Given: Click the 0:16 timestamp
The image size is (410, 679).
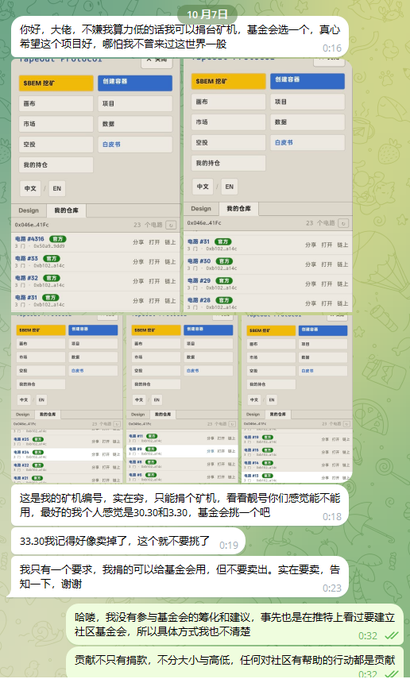Looking at the screenshot, I should [332, 48].
